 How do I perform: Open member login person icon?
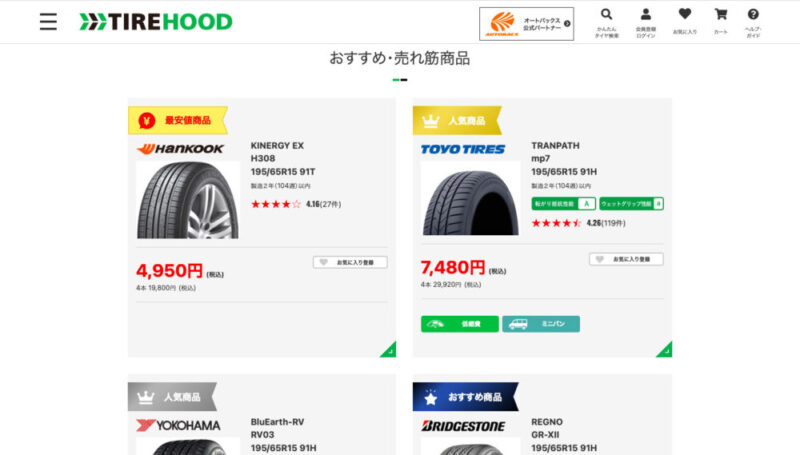coord(645,22)
